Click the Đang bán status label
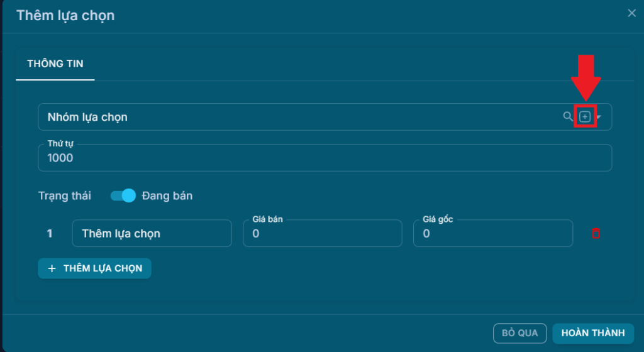644x352 pixels. click(x=167, y=195)
